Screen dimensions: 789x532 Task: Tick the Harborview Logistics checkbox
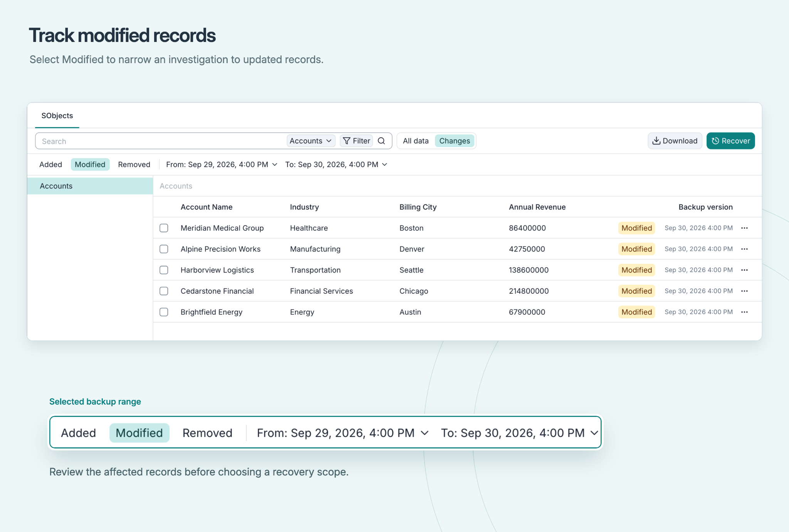pyautogui.click(x=164, y=270)
